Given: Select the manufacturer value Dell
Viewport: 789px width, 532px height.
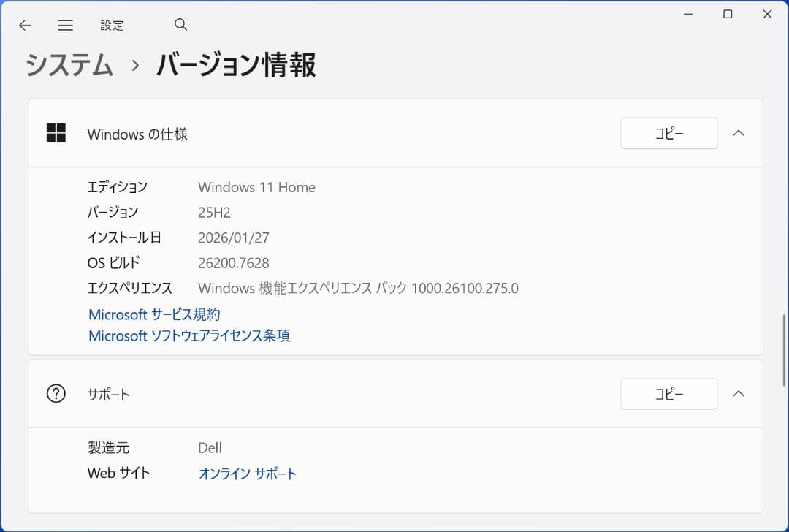Looking at the screenshot, I should pos(210,448).
